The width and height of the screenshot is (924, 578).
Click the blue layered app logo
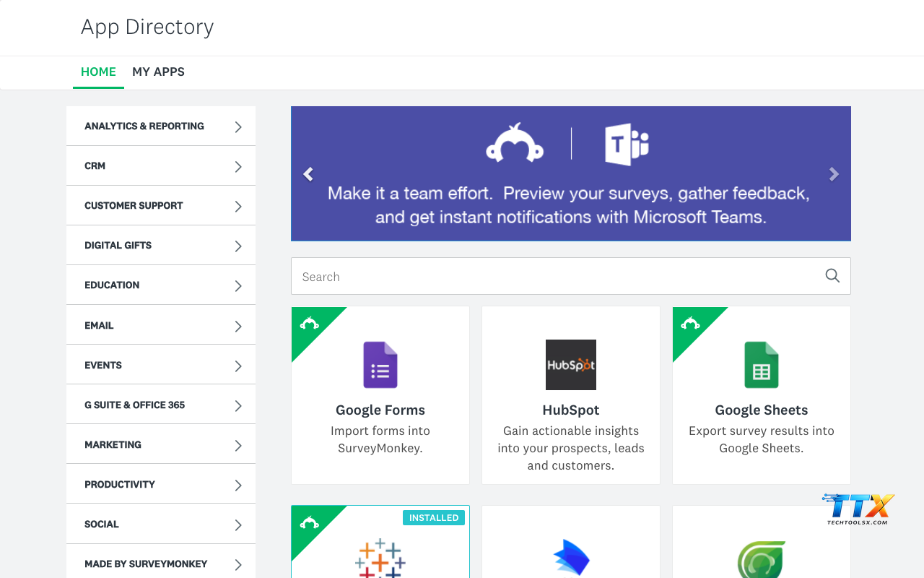click(571, 559)
